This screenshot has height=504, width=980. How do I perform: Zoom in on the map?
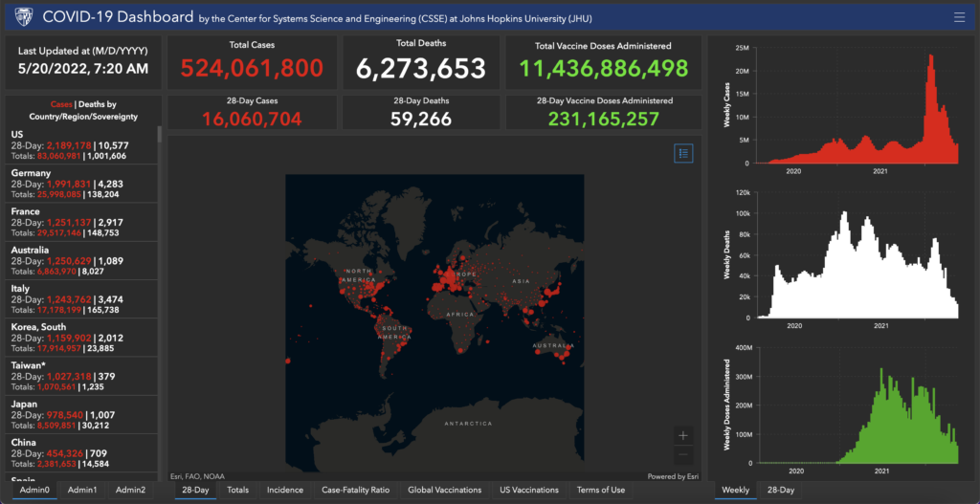click(x=682, y=435)
